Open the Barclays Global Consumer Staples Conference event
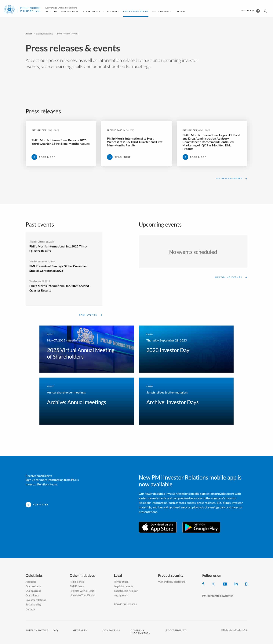273x644 pixels. (58, 269)
